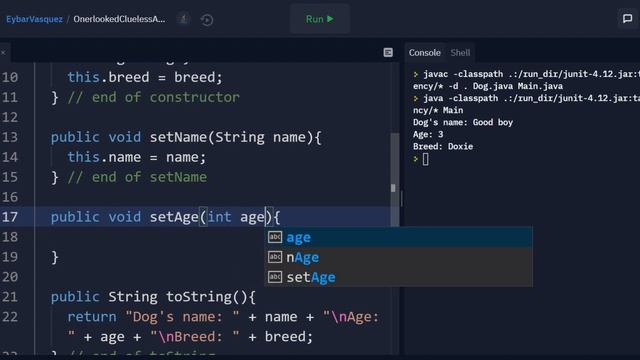This screenshot has width=640, height=360.
Task: Click line number 13 in the gutter
Action: (10, 137)
